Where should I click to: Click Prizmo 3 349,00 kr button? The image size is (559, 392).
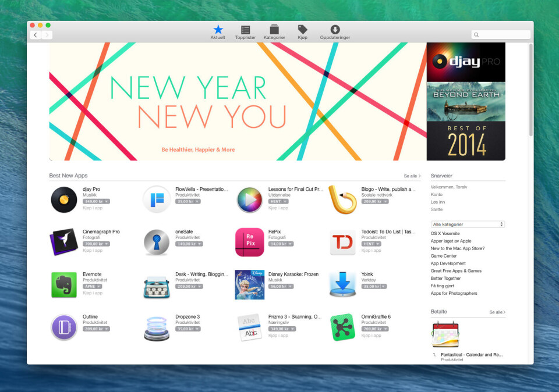coord(282,329)
